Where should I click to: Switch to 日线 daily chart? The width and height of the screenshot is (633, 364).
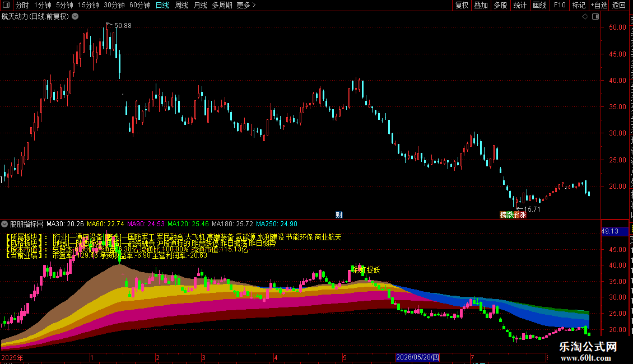[x=162, y=5]
